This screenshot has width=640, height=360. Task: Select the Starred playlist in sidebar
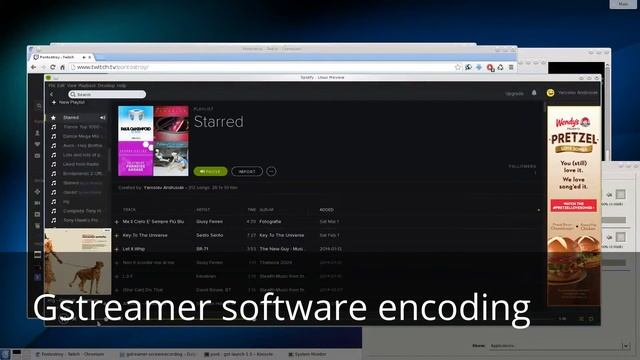(x=78, y=118)
